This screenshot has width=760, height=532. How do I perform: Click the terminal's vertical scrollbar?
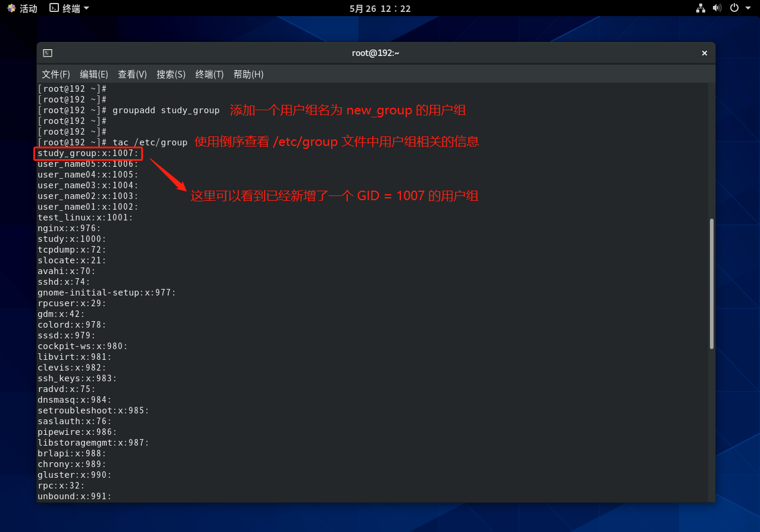pyautogui.click(x=711, y=284)
